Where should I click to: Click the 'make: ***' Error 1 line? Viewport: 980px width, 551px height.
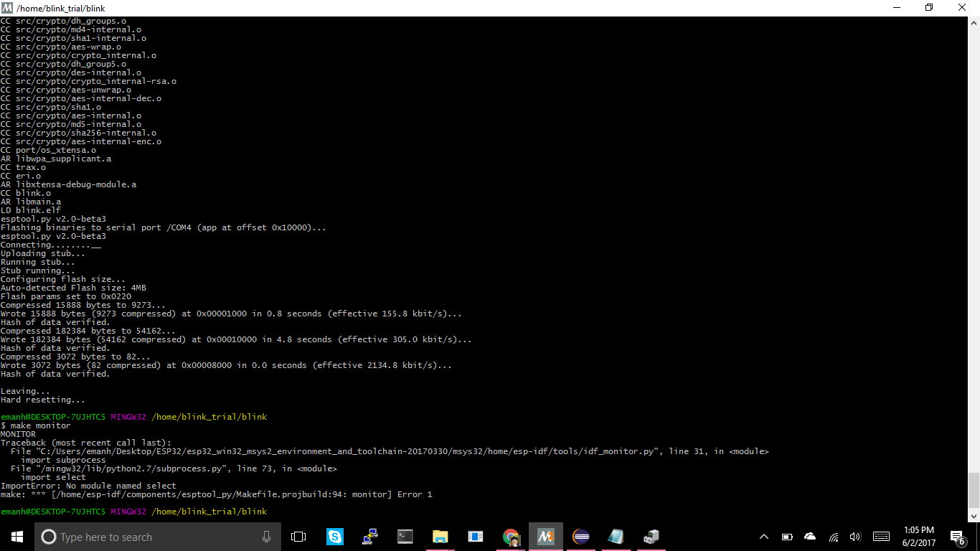point(217,494)
